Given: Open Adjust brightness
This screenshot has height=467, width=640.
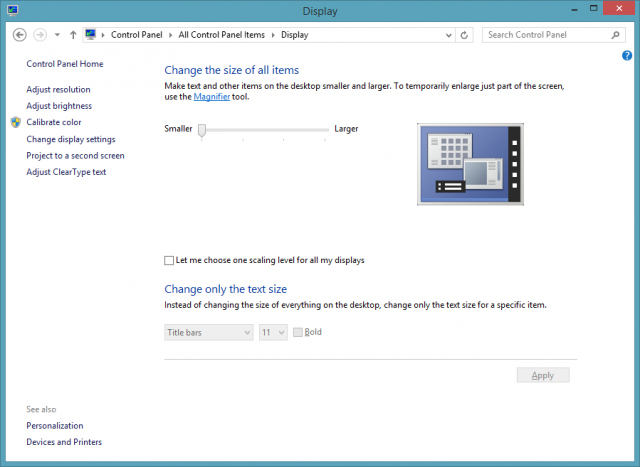Looking at the screenshot, I should [59, 106].
